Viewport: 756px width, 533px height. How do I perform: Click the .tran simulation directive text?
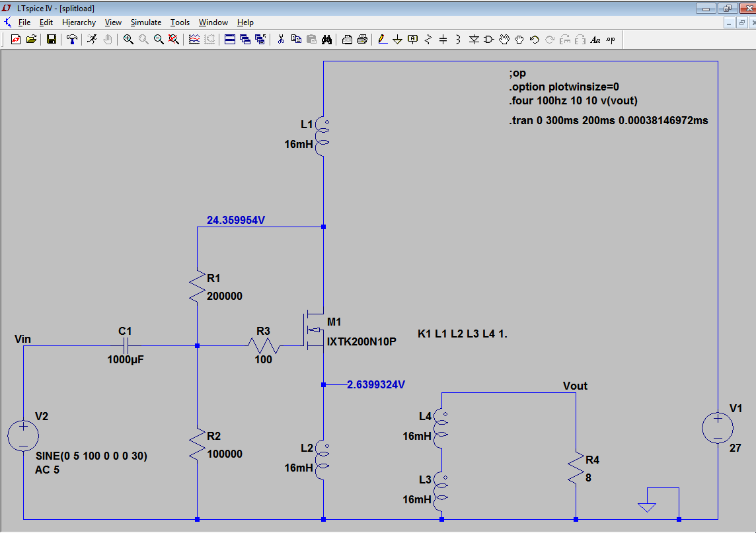pyautogui.click(x=609, y=120)
